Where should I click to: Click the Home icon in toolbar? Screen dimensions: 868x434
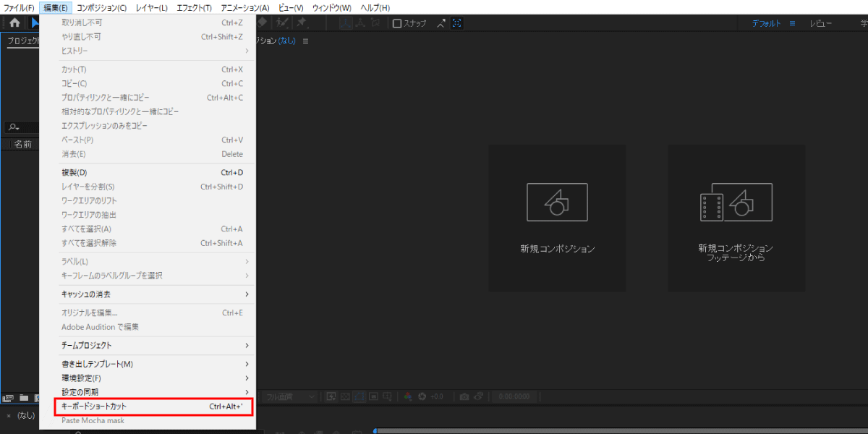14,22
